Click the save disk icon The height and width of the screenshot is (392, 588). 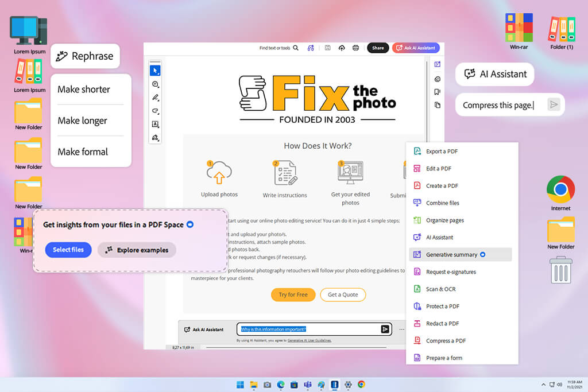tap(327, 48)
